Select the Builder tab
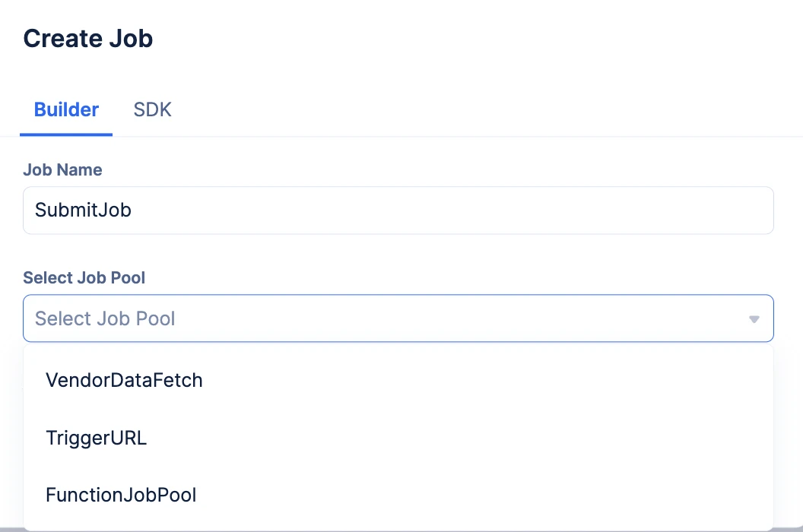This screenshot has height=532, width=803. coord(66,110)
